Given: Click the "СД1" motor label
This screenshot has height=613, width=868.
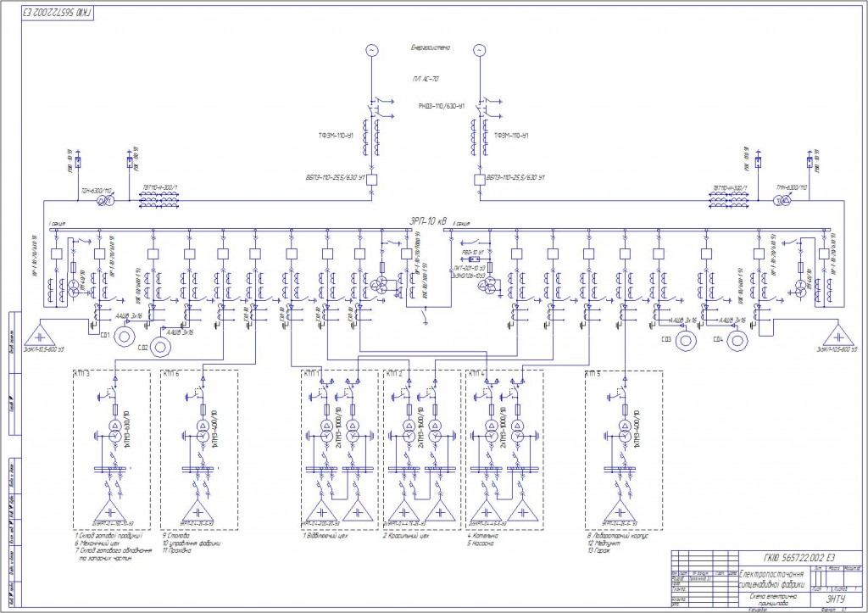Looking at the screenshot, I should (x=105, y=334).
